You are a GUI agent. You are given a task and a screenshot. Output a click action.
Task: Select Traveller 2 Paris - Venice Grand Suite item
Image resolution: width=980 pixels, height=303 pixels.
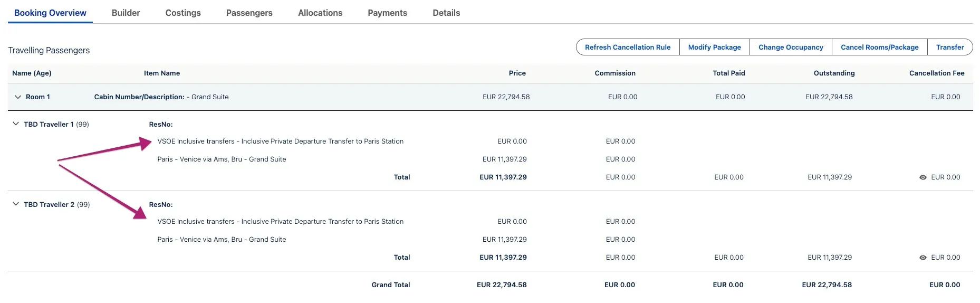[222, 240]
